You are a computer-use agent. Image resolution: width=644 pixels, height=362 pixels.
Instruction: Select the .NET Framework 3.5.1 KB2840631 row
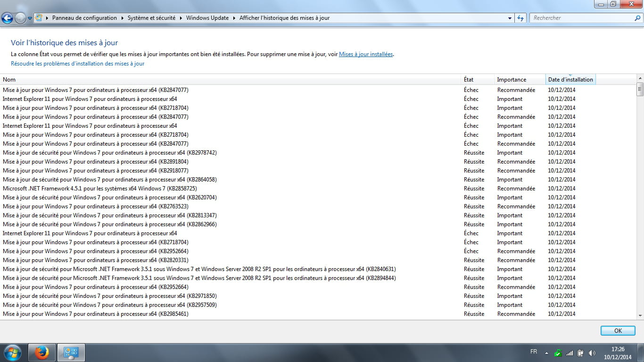[318, 269]
